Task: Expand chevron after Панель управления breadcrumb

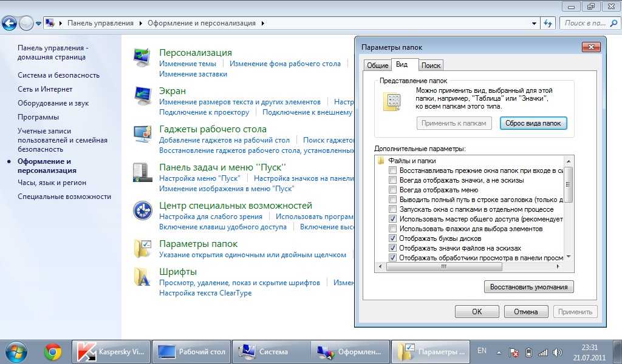Action: [x=140, y=24]
